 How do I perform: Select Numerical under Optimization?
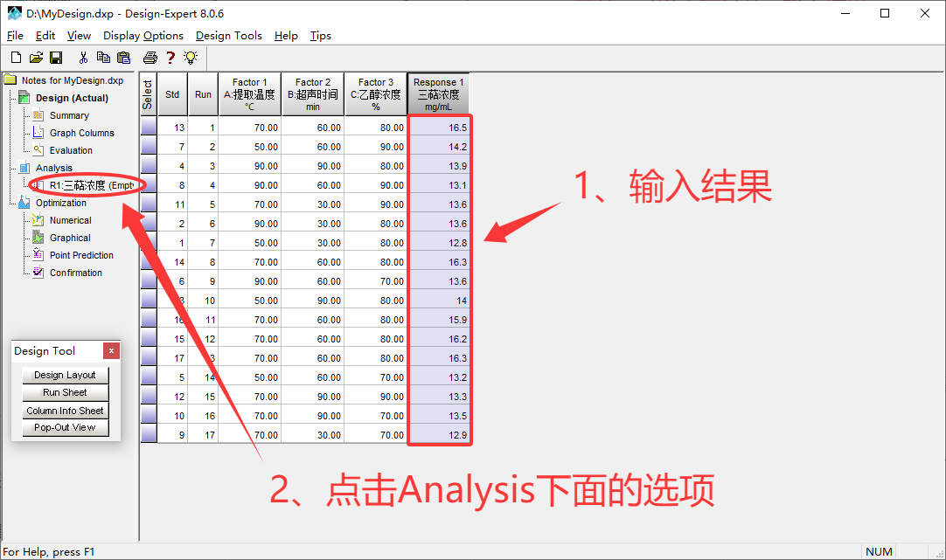[x=70, y=220]
